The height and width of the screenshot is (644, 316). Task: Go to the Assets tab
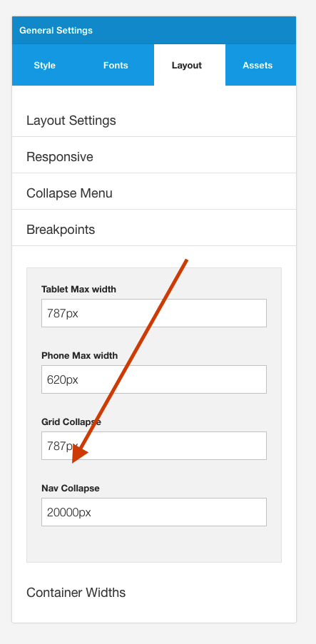pyautogui.click(x=258, y=66)
